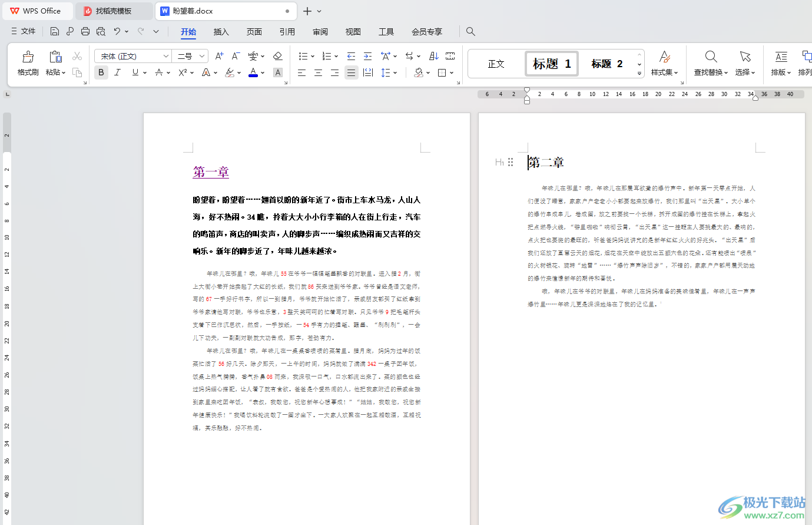Toggle Italic formatting
Screen dimensions: 812x525
point(117,72)
